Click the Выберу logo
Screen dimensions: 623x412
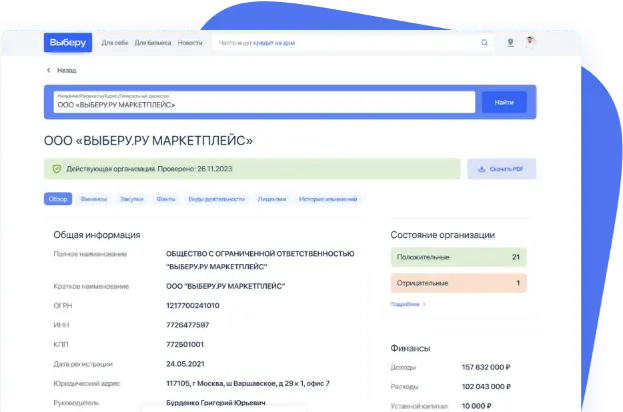pyautogui.click(x=67, y=43)
